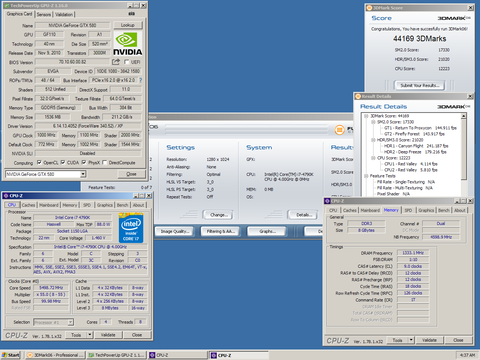The image size is (480, 360).
Task: Switch to the active CPU-Z taskbar button
Action: click(x=239, y=355)
